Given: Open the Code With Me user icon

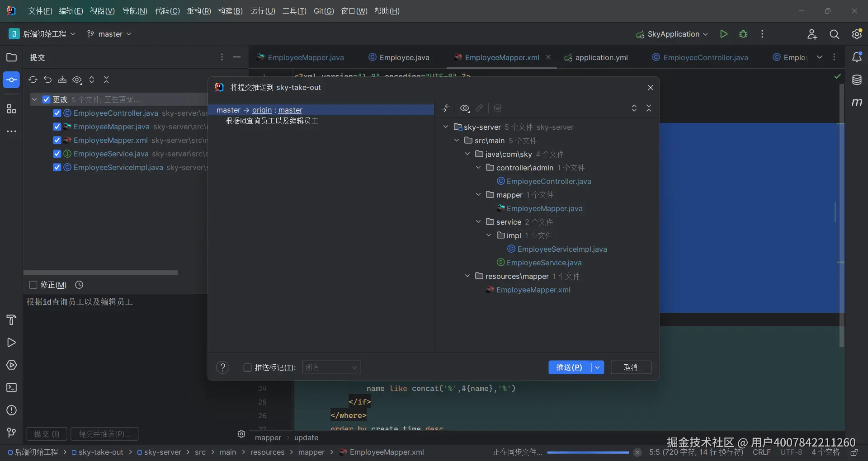Looking at the screenshot, I should (x=812, y=34).
